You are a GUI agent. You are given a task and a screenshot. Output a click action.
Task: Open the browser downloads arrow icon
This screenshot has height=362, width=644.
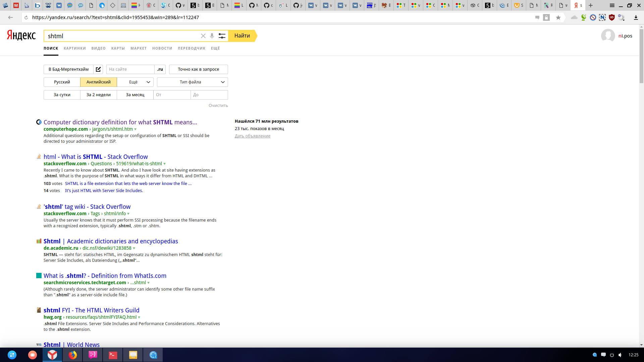pos(636,17)
